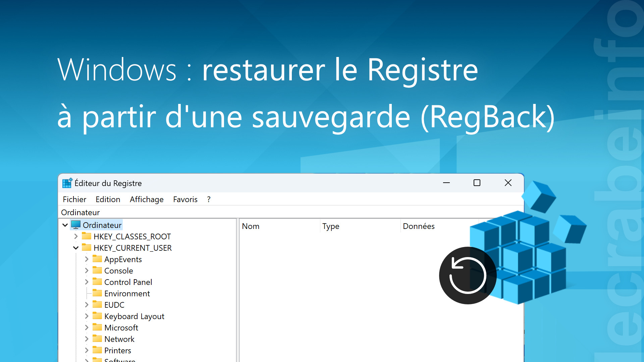Maximize the Éditeur du Registre window
The height and width of the screenshot is (362, 644).
point(477,183)
